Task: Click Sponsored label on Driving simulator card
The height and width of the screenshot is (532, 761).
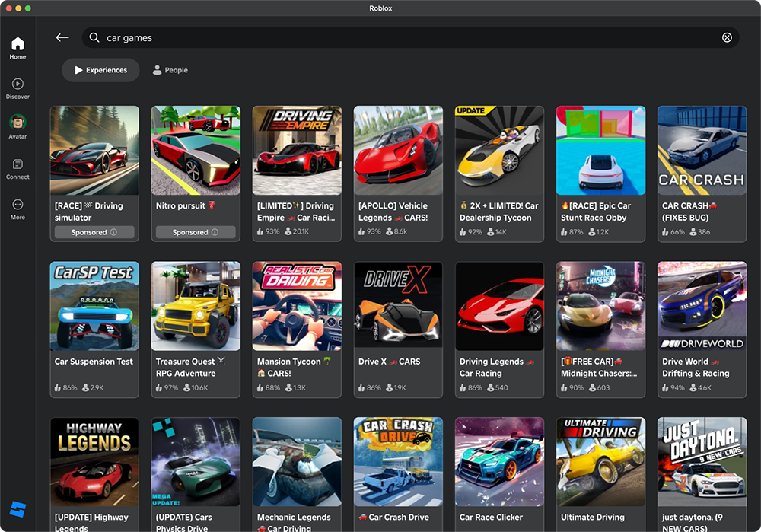Action: [x=89, y=232]
